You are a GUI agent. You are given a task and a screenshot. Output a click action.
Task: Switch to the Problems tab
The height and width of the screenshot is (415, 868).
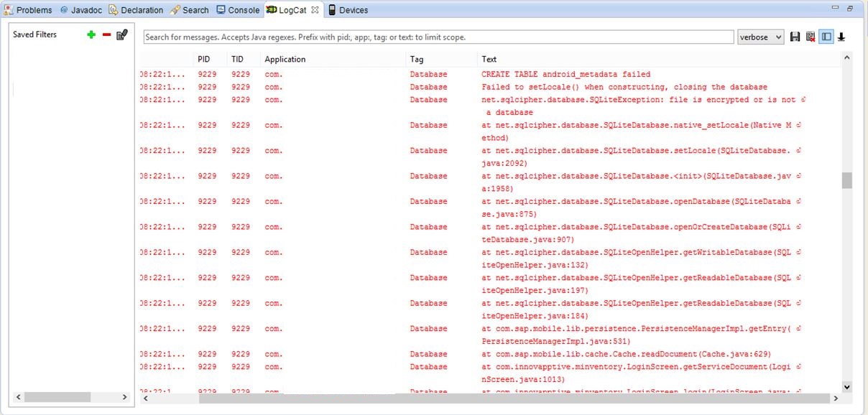coord(29,10)
